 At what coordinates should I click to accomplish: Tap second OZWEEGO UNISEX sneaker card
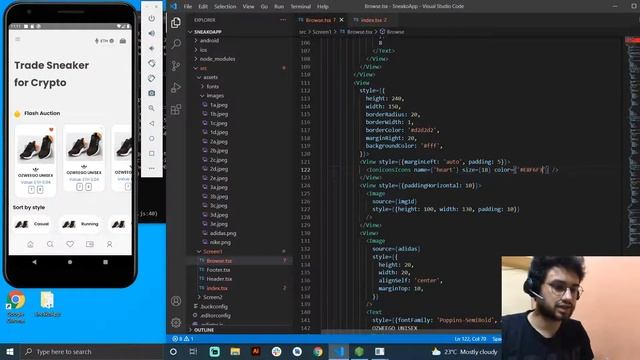pyautogui.click(x=84, y=158)
